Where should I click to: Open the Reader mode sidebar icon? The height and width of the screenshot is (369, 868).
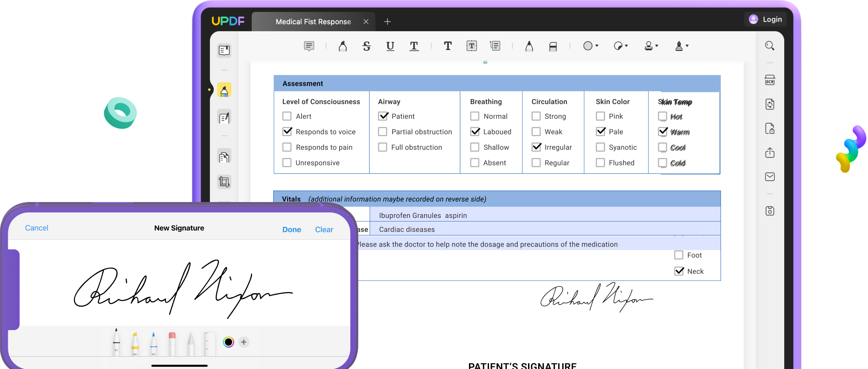coord(224,50)
